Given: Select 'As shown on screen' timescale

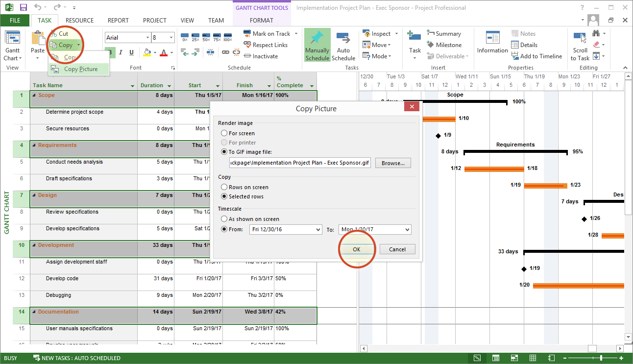Looking at the screenshot, I should click(x=224, y=219).
